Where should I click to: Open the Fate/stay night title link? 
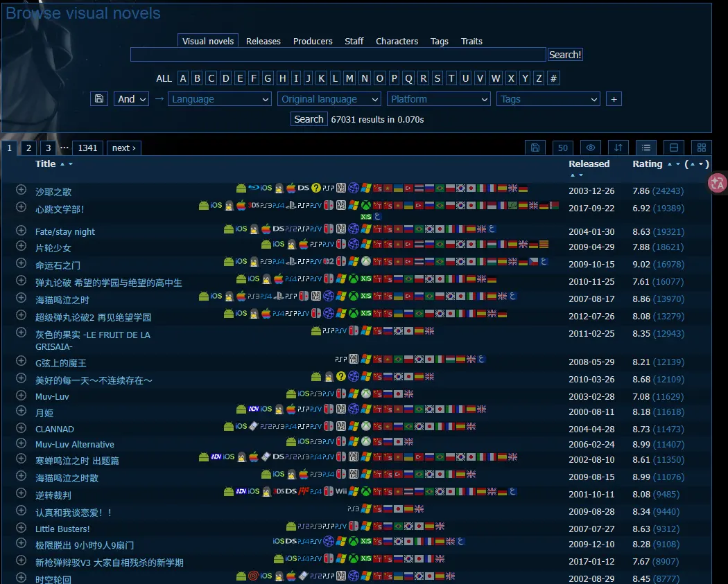click(x=65, y=231)
